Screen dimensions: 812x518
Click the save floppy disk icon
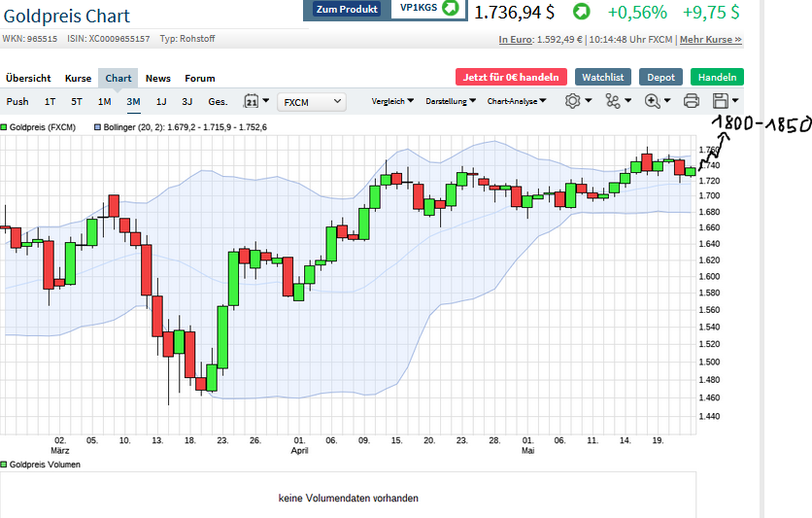pos(721,100)
